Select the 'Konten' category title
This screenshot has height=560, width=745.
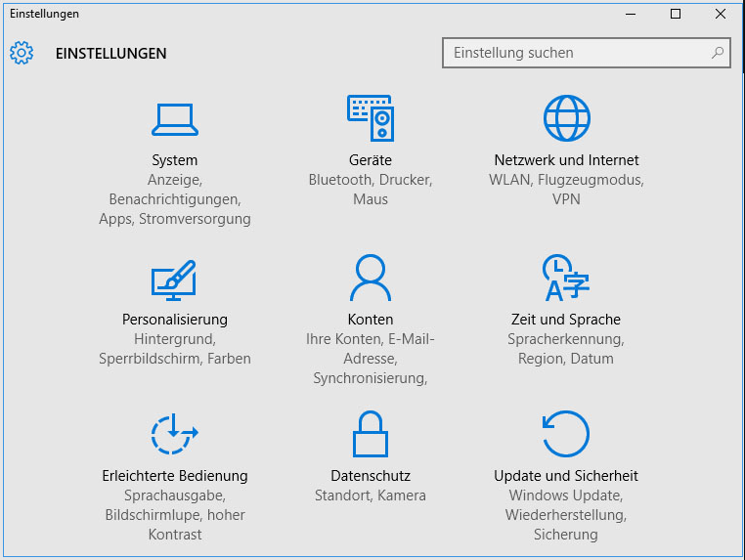[371, 320]
